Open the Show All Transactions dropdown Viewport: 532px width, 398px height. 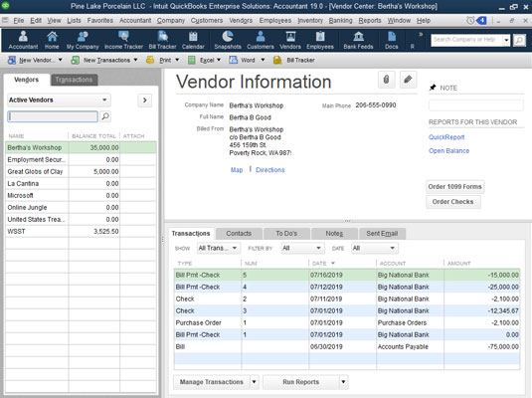(x=219, y=248)
